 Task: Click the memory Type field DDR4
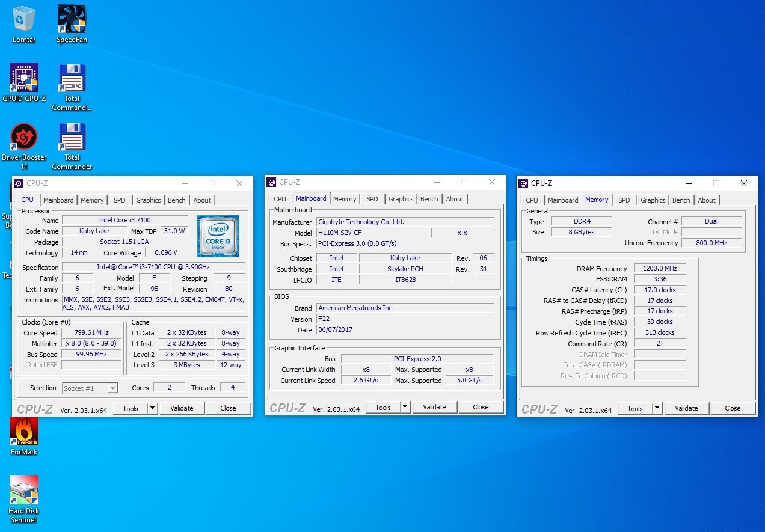tap(582, 222)
